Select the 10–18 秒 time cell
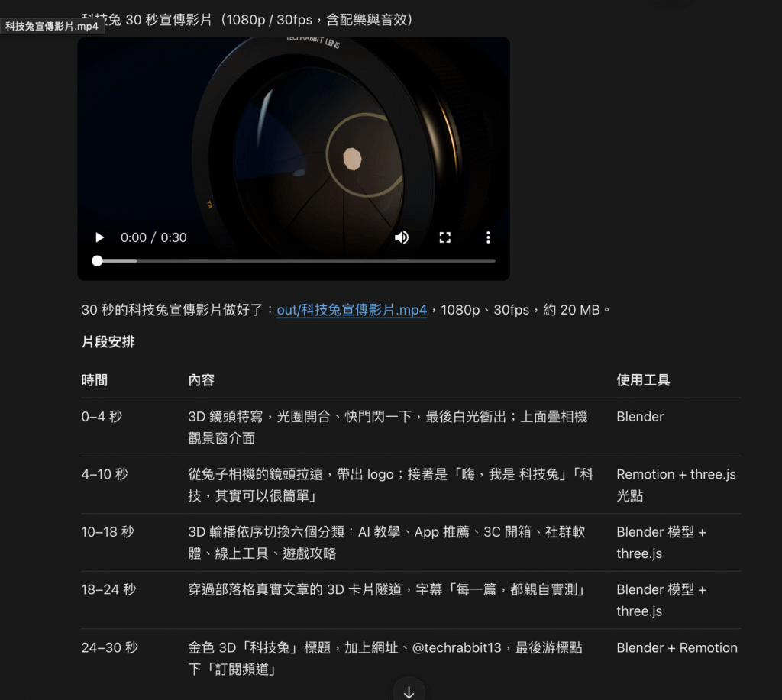This screenshot has height=700, width=782. point(108,532)
